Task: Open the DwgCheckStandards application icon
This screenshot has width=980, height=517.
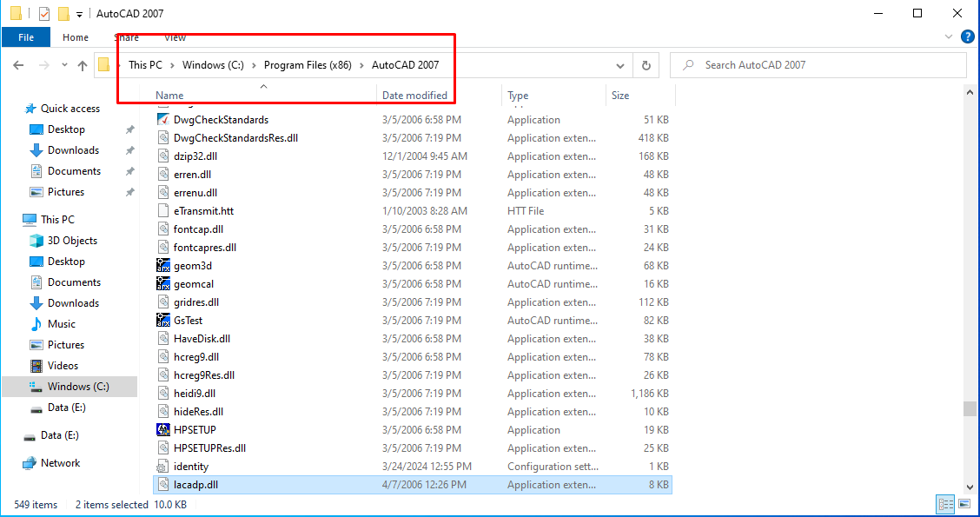Action: click(x=163, y=120)
